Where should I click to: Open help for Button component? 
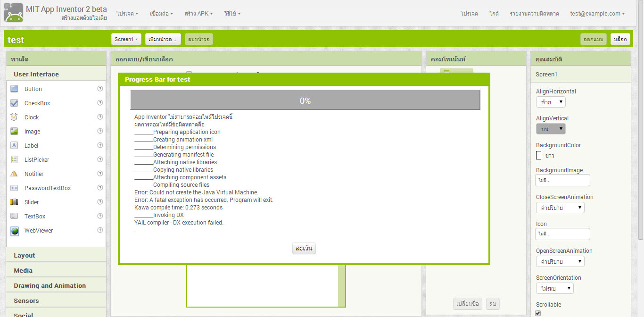coord(100,89)
